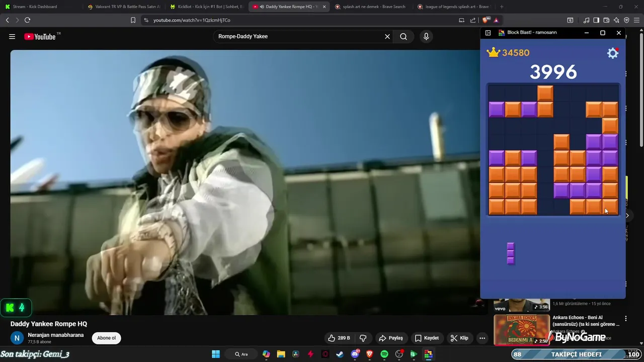Like the video with 289 B likes
Image resolution: width=644 pixels, height=362 pixels.
tap(339, 338)
